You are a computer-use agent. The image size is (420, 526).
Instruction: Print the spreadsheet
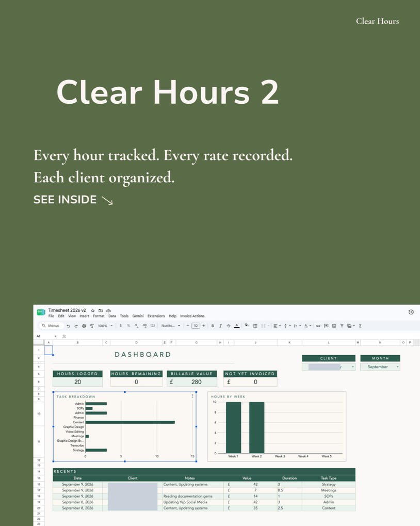[x=84, y=326]
